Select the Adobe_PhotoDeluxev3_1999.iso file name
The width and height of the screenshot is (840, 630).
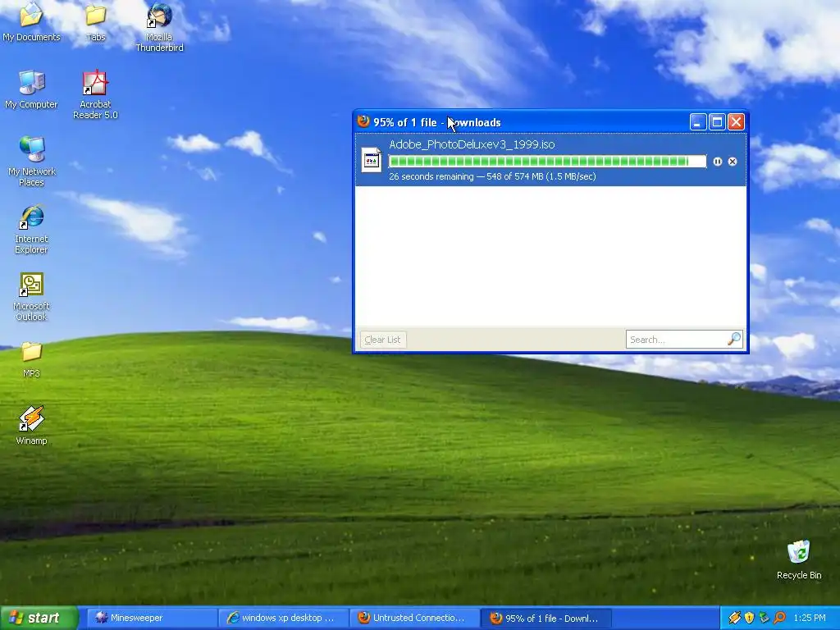(x=472, y=144)
